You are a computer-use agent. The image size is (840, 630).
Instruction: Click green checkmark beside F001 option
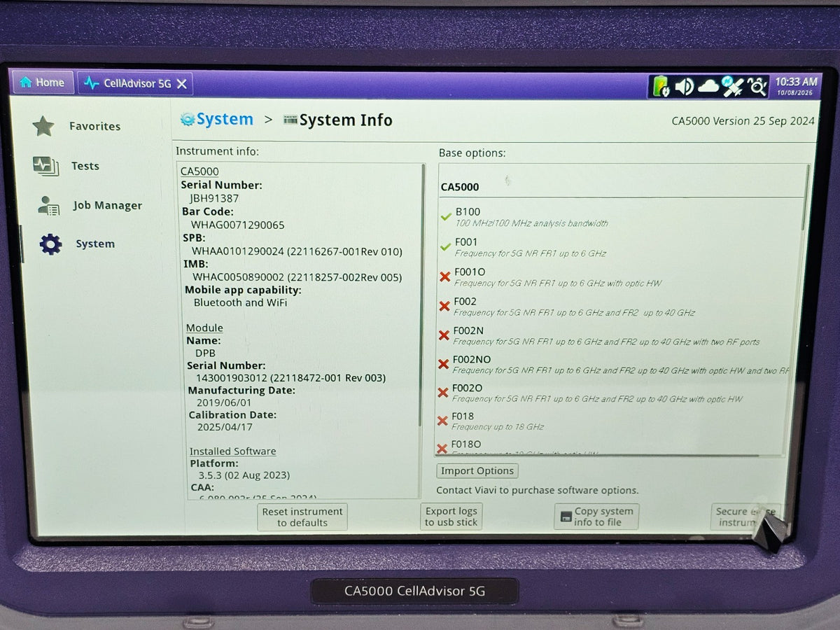click(445, 247)
